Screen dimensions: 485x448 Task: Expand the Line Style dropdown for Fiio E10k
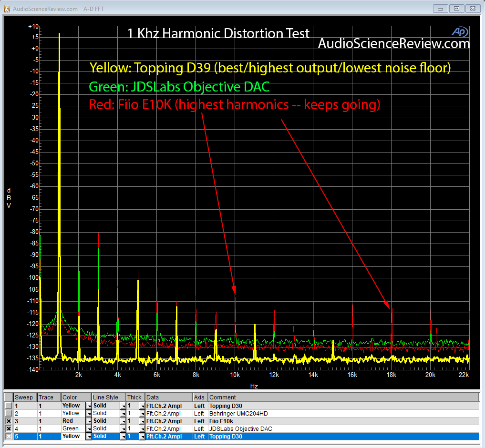pos(123,421)
